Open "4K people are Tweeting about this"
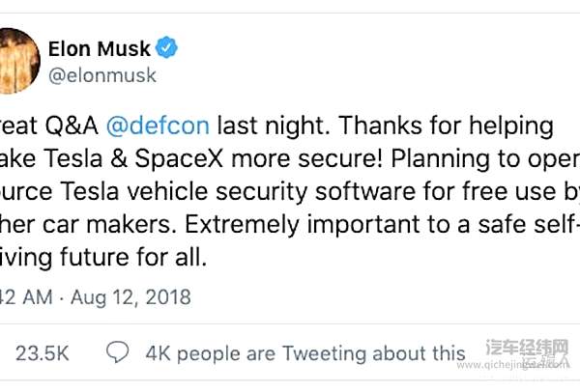580x392 pixels. (x=305, y=353)
